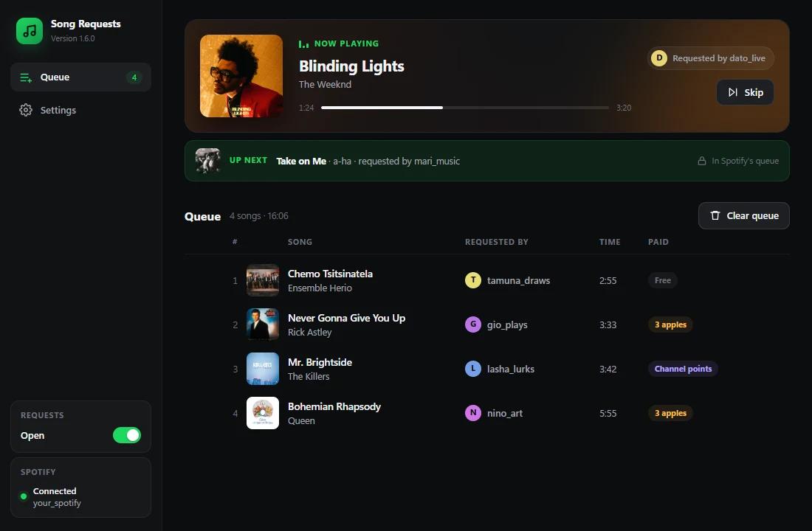Click the Version 1.6.0 label
The width and height of the screenshot is (812, 531).
point(72,38)
